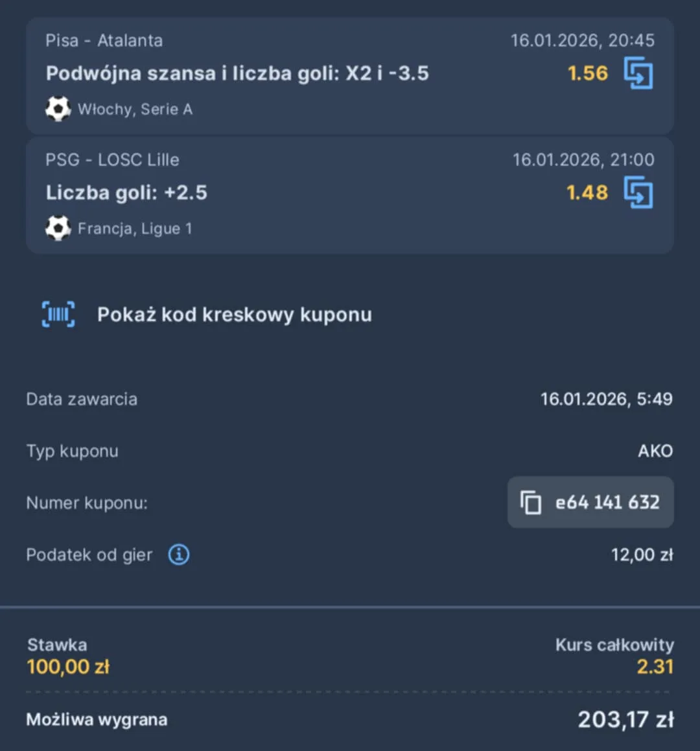Click the football icon next to Serie A

[58, 109]
